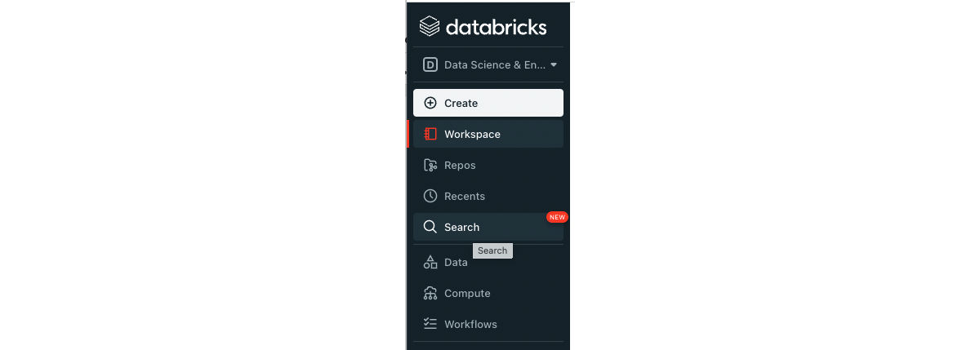Click the plus circle icon on Create

[x=430, y=103]
